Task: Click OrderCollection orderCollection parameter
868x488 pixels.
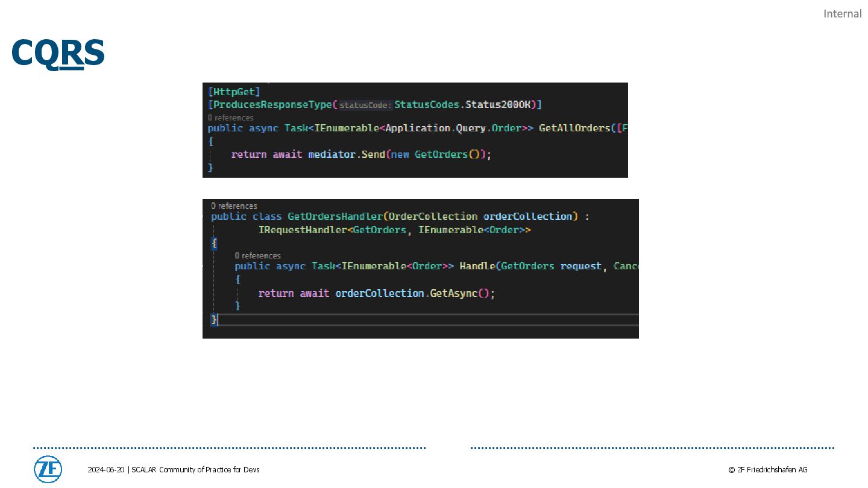Action: pos(480,216)
